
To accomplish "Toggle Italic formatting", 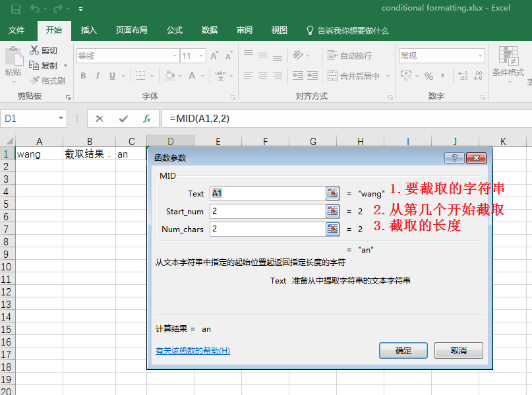I will click(x=98, y=76).
